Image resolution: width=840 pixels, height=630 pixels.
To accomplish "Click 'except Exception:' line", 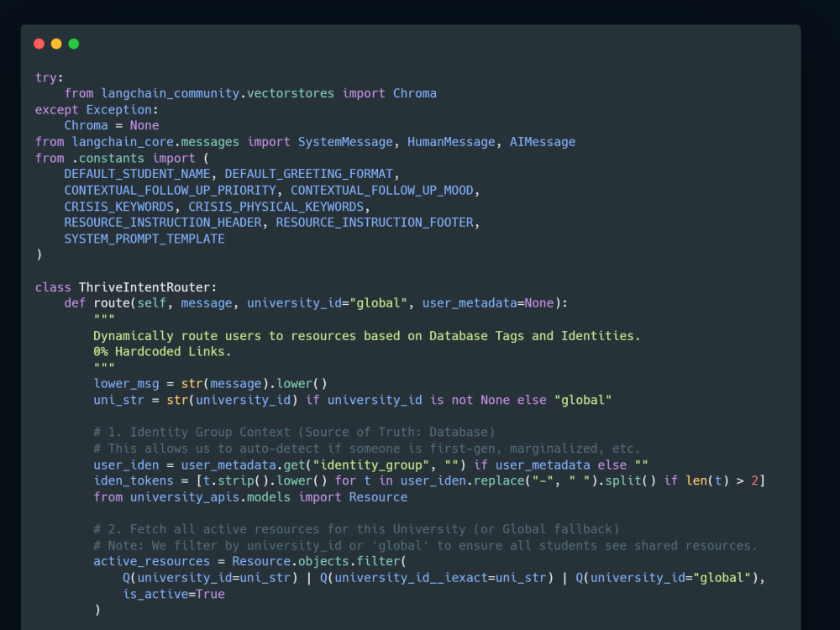I will 97,109.
